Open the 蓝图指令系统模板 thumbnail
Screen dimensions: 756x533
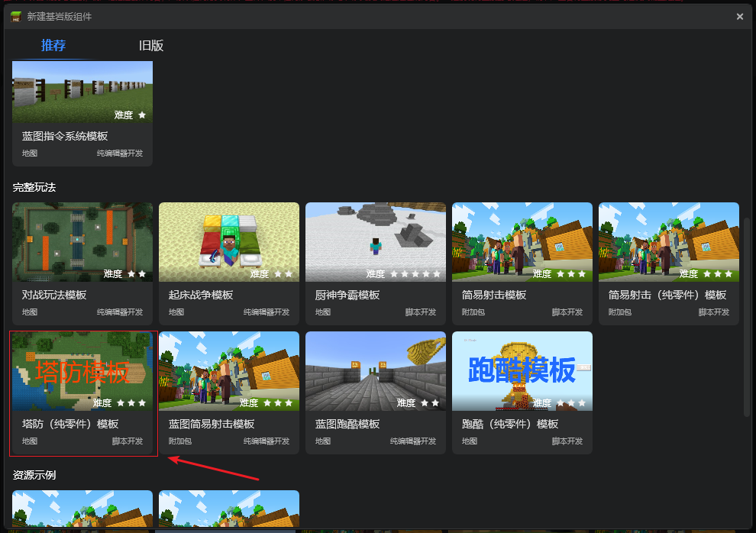point(82,92)
